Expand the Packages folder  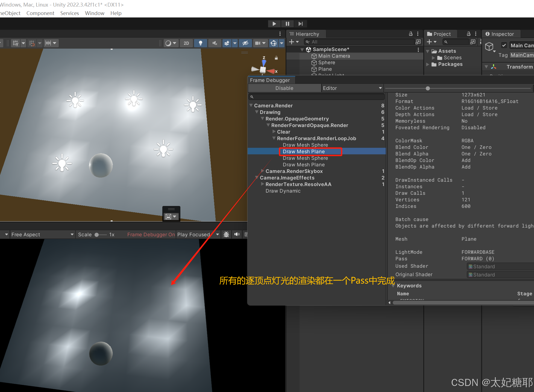click(x=428, y=64)
